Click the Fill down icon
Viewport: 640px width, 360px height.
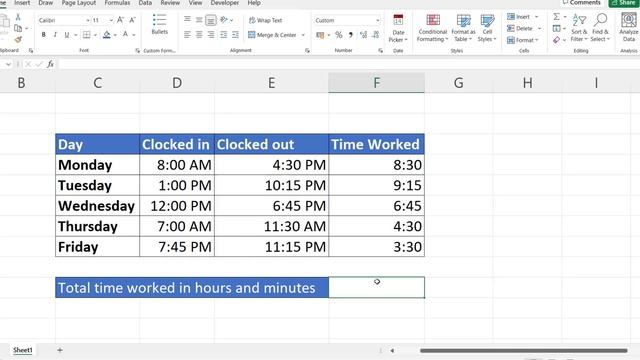pos(556,29)
